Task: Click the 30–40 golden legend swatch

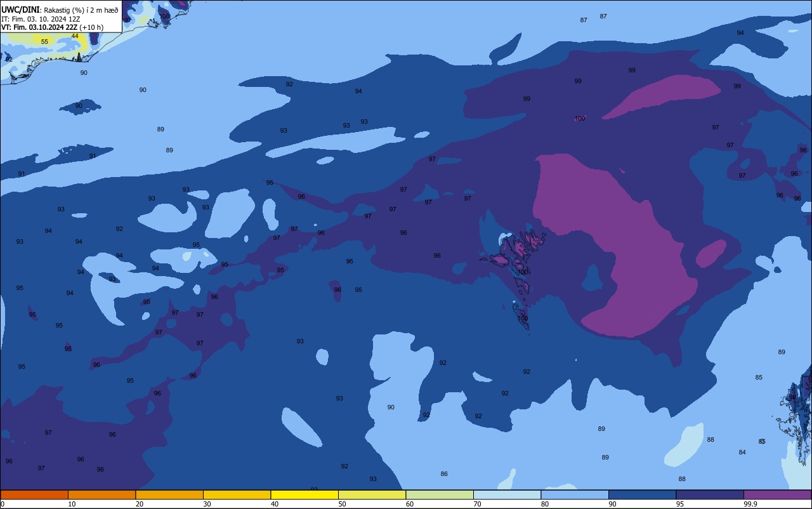Action: pyautogui.click(x=237, y=494)
